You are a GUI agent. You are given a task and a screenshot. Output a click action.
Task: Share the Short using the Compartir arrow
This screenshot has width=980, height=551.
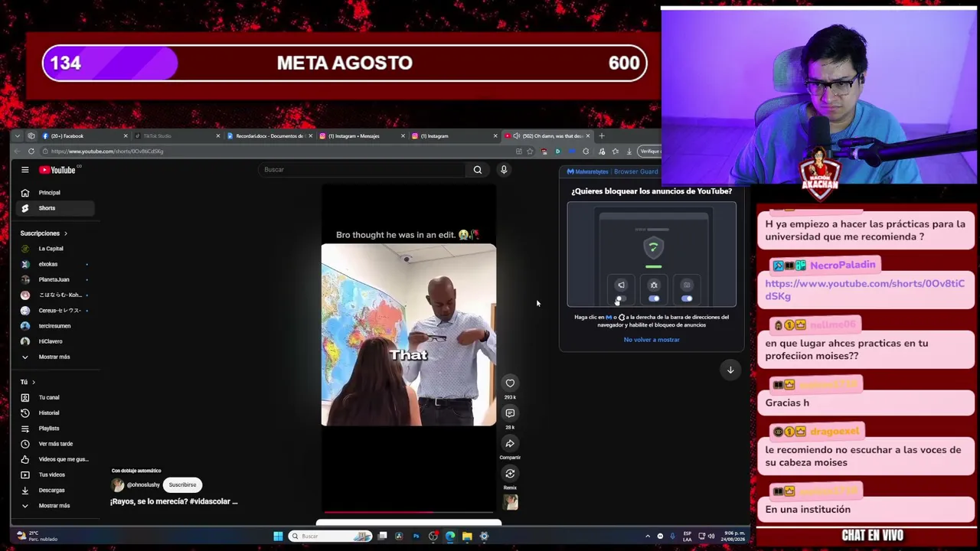(510, 443)
